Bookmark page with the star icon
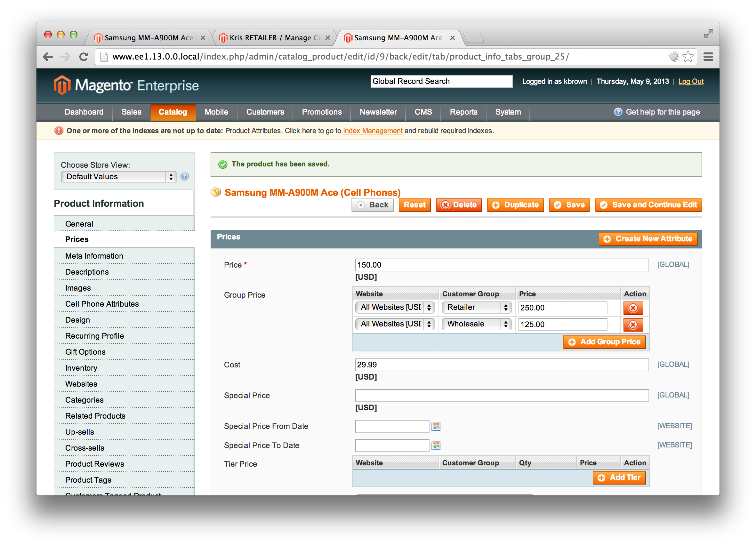756x546 pixels. click(688, 57)
